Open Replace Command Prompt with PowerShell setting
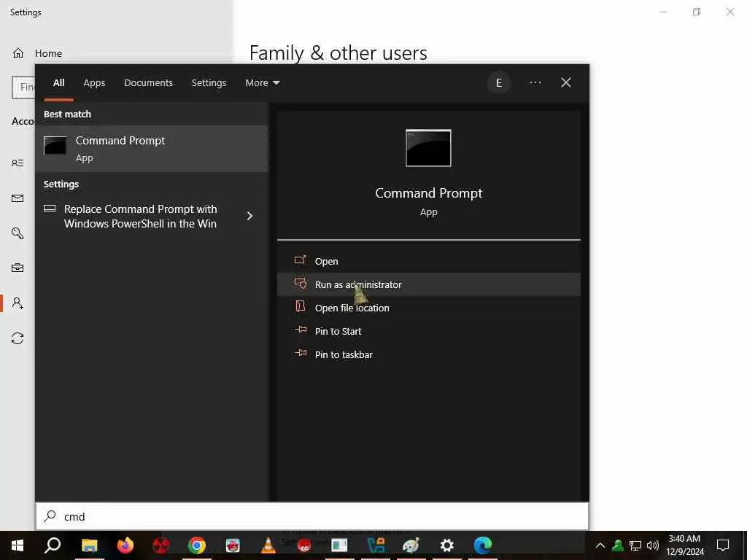Image resolution: width=747 pixels, height=560 pixels. 152,216
